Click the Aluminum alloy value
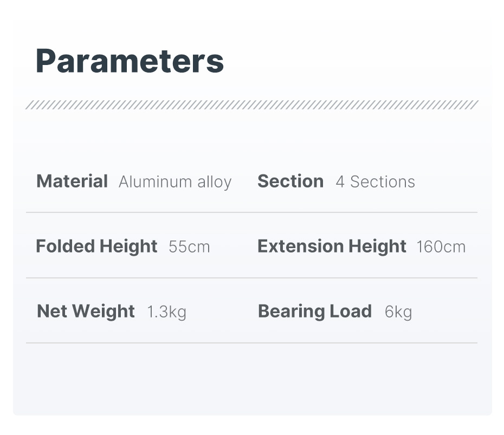The height and width of the screenshot is (435, 504). (175, 182)
